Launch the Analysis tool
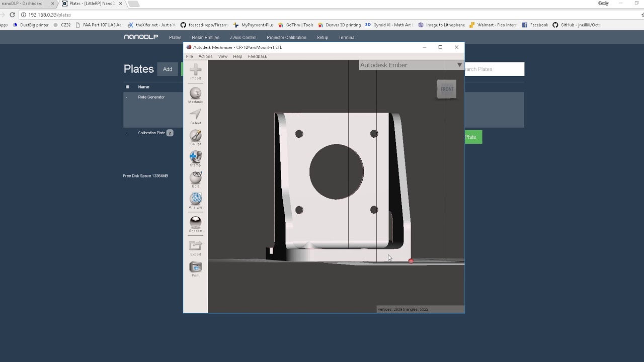 click(x=196, y=201)
